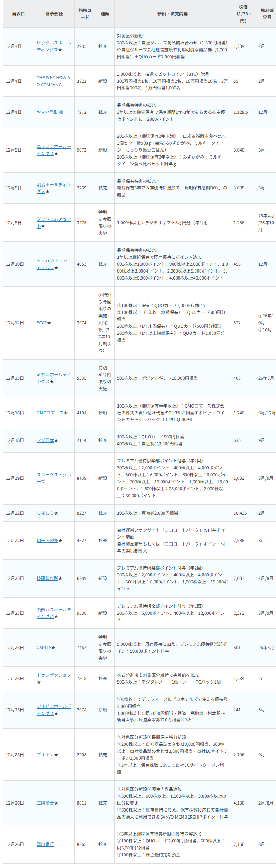The height and width of the screenshot is (868, 276).
Task: Select the 富山銀行 link
Action: pyautogui.click(x=45, y=844)
